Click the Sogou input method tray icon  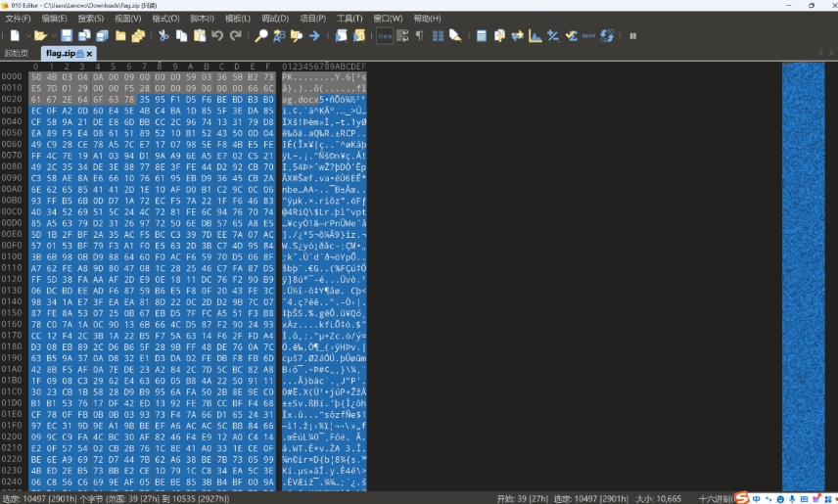click(742, 498)
